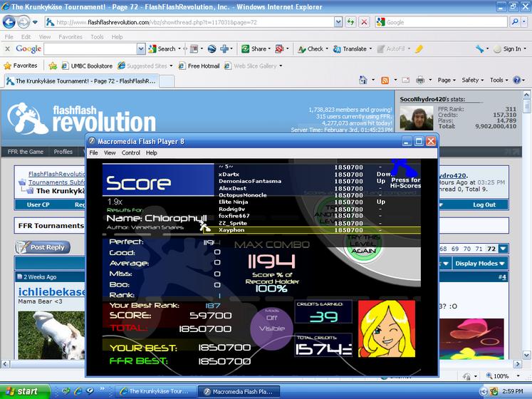The width and height of the screenshot is (532, 399).
Task: Open the Favorites star panel
Action: [x=21, y=66]
